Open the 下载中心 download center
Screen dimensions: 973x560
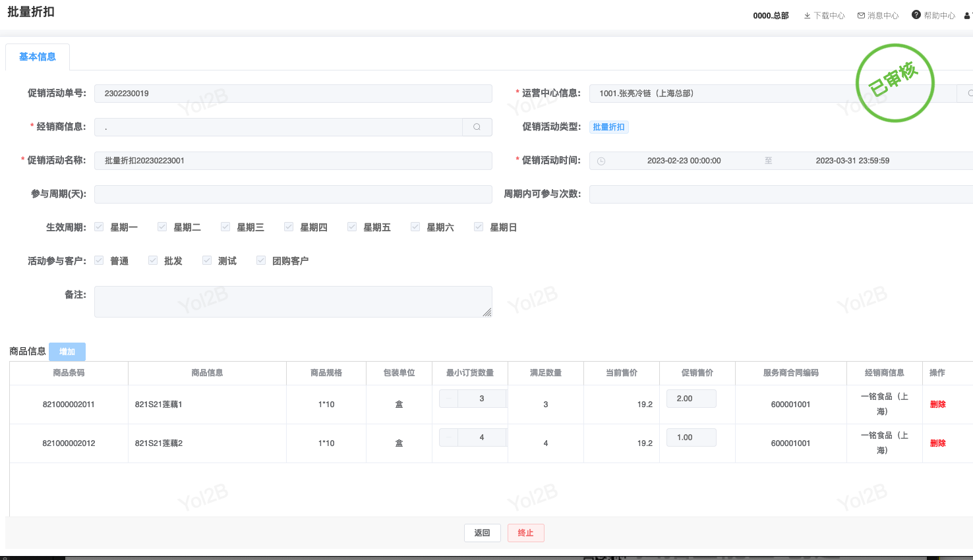click(x=824, y=15)
